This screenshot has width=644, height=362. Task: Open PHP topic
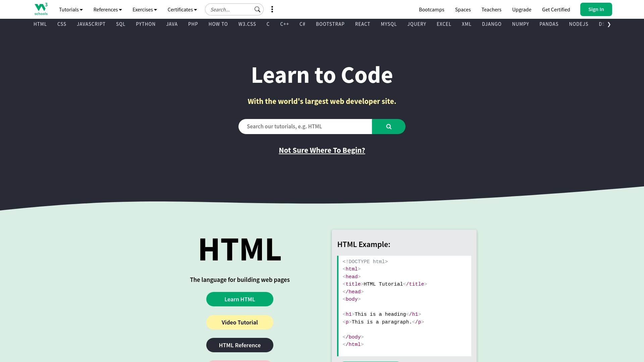tap(193, 24)
